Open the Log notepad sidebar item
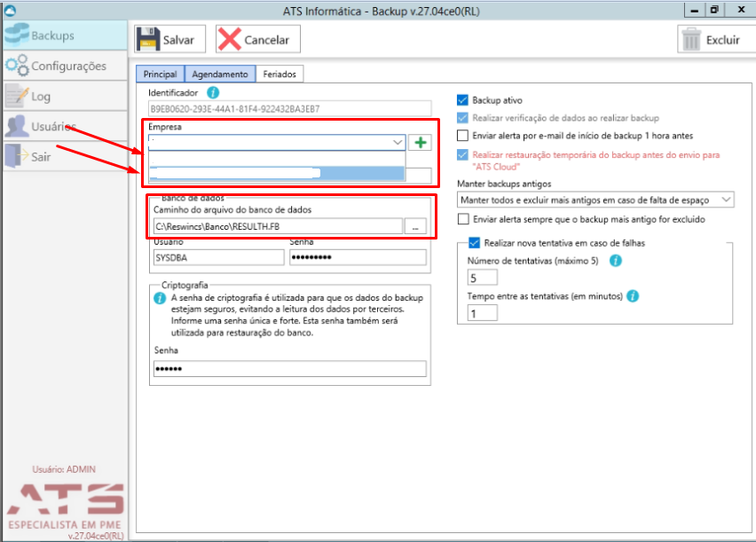Screen dimensions: 756x542 65,96
